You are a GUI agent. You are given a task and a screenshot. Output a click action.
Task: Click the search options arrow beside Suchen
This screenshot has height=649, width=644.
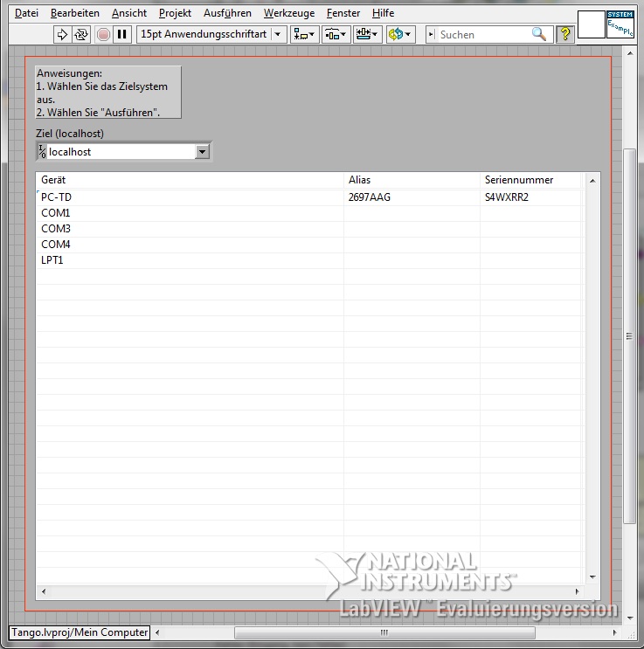[431, 34]
